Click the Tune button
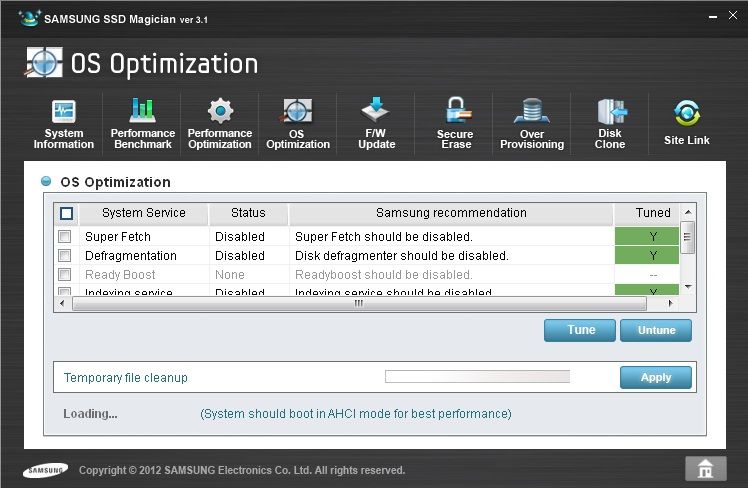Image resolution: width=748 pixels, height=488 pixels. tap(580, 330)
